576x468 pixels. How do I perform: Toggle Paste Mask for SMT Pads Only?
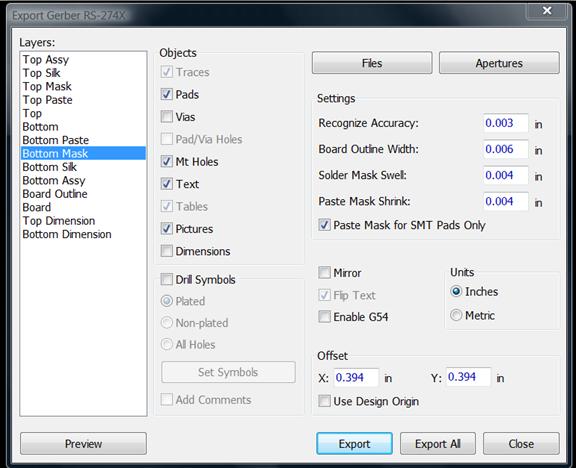point(324,225)
